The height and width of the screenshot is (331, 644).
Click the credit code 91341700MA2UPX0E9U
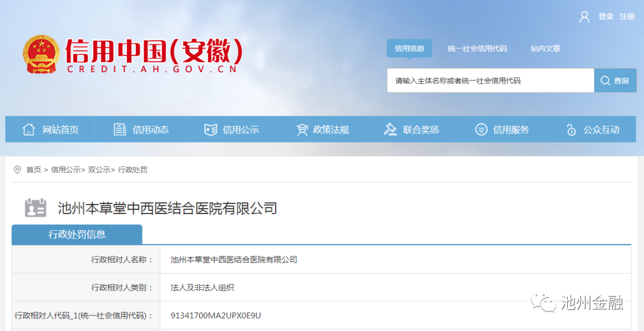(216, 315)
